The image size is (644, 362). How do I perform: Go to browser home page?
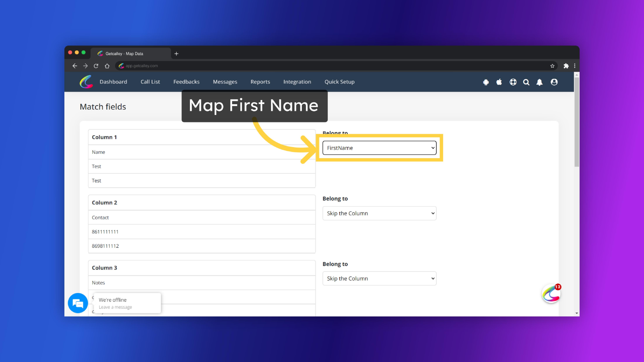[x=107, y=66]
